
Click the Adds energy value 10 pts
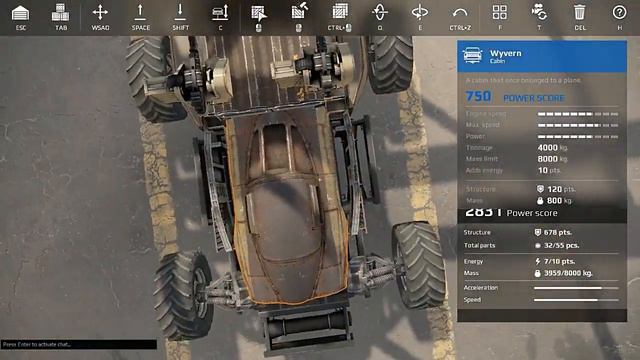pyautogui.click(x=549, y=170)
